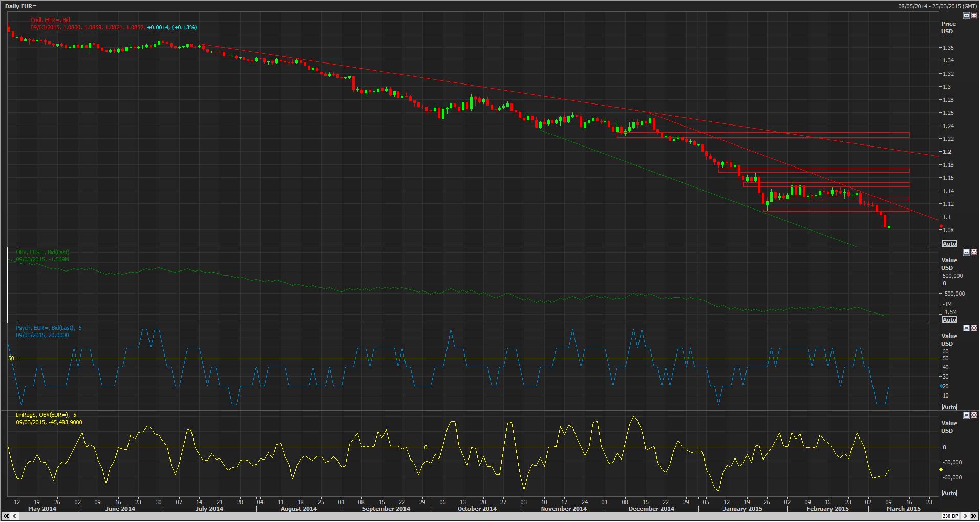Click 'January 2015' on the time axis
Viewport: 980px width, 522px height.
point(742,509)
